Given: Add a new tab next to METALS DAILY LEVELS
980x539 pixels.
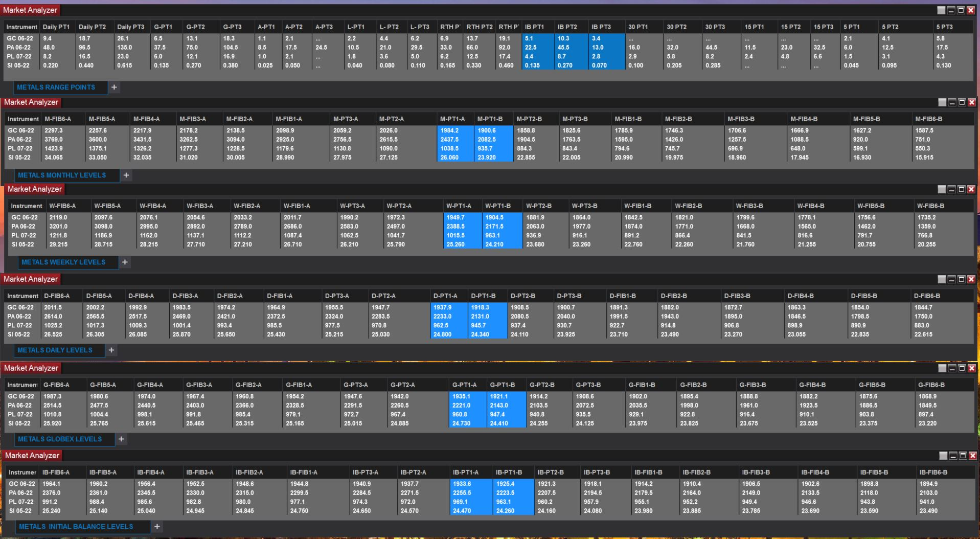Looking at the screenshot, I should (111, 350).
